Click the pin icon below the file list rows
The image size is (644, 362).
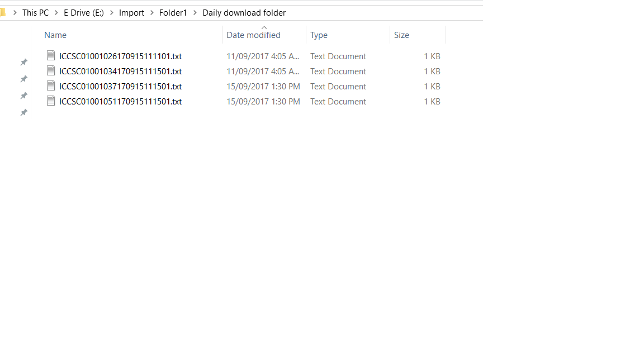[24, 112]
